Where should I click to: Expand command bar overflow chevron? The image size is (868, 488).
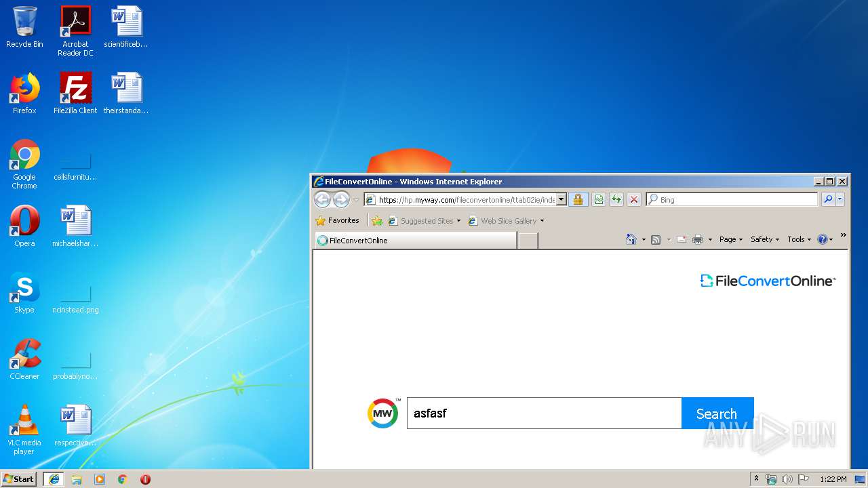[843, 235]
